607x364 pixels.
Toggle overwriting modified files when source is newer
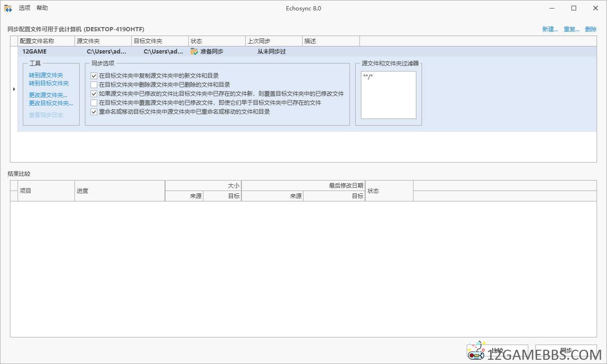pyautogui.click(x=94, y=94)
